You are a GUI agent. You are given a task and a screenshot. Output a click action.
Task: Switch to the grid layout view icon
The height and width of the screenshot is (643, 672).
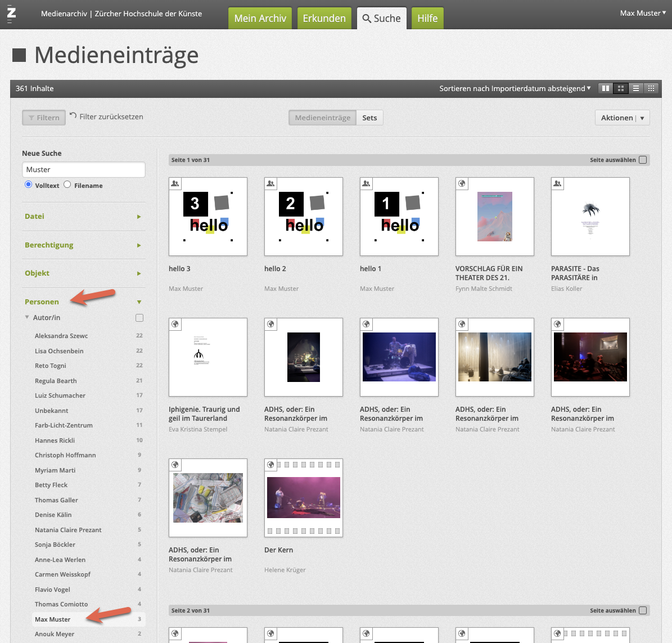(621, 88)
